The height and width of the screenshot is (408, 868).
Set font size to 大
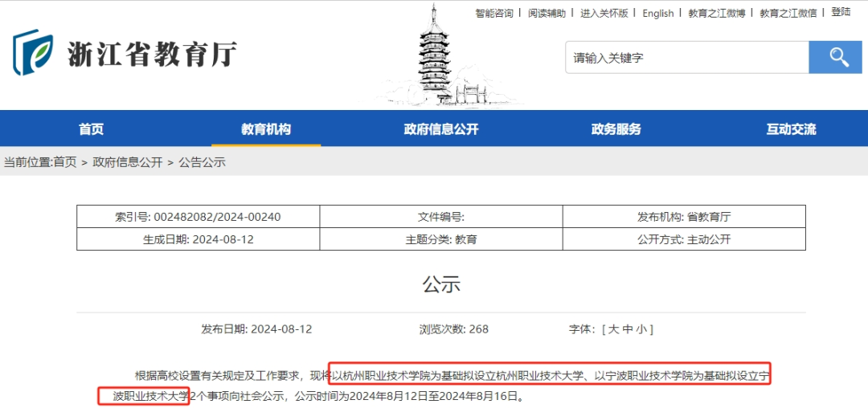[x=612, y=329]
